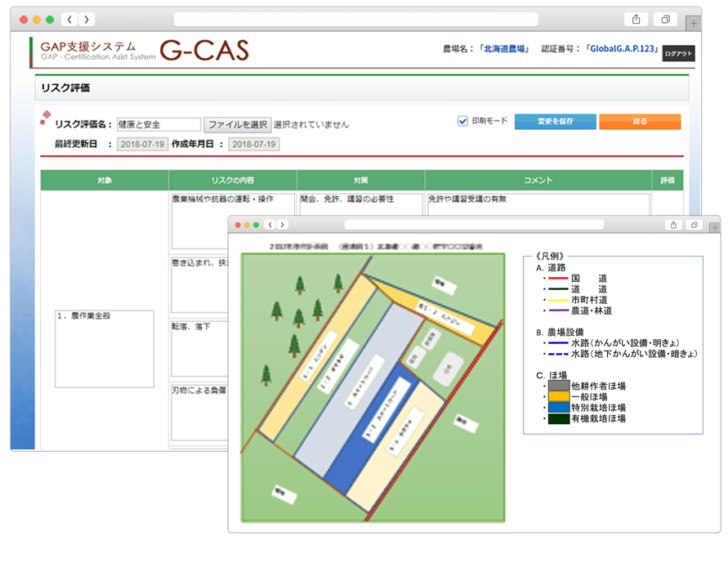Click the 評価 column header
Viewport: 728px width, 581px height.
(668, 181)
